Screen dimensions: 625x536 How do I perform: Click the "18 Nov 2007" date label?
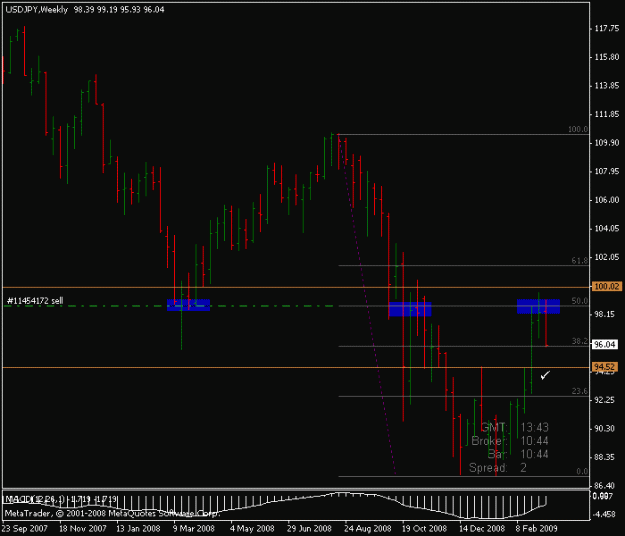[x=83, y=529]
